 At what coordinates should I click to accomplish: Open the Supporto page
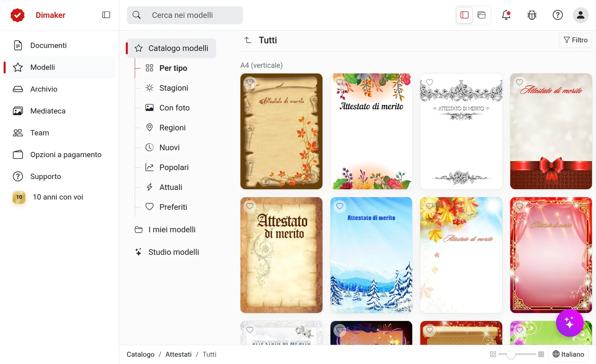60,176
